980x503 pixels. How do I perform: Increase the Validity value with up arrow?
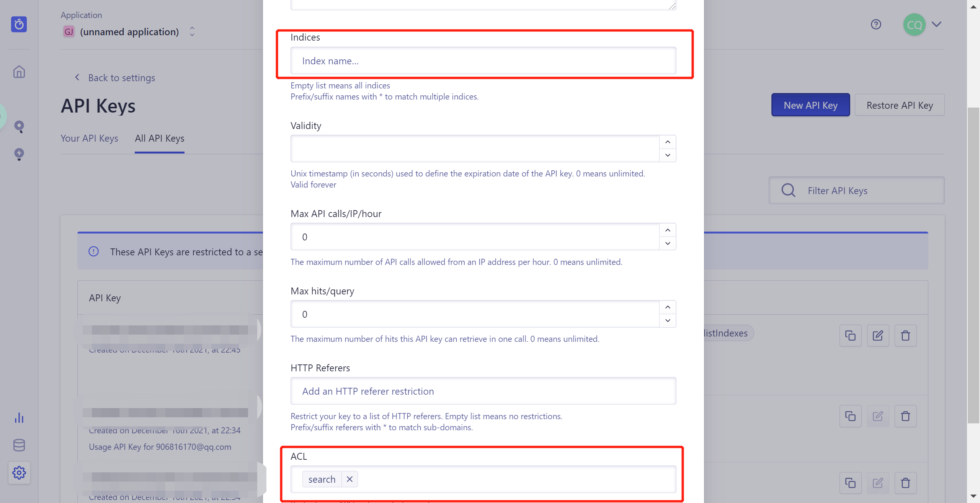[x=668, y=142]
